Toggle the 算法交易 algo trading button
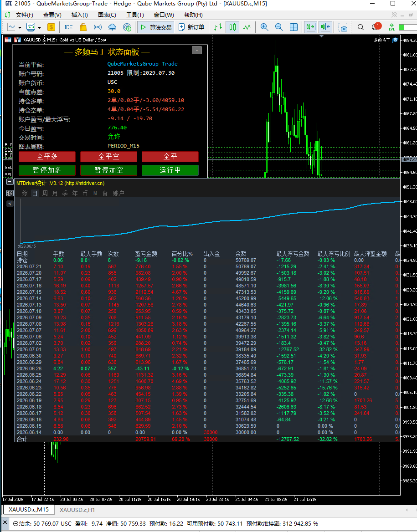This screenshot has width=417, height=532. click(x=156, y=27)
